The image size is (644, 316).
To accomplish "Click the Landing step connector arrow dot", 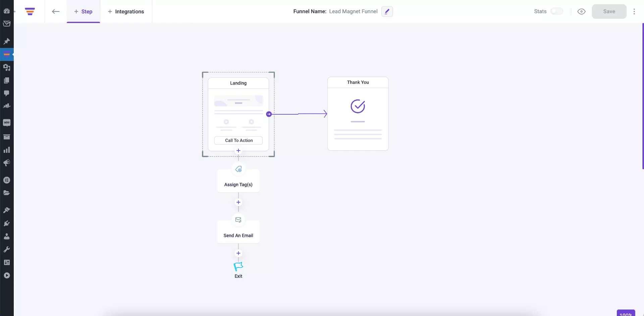I will (x=269, y=114).
